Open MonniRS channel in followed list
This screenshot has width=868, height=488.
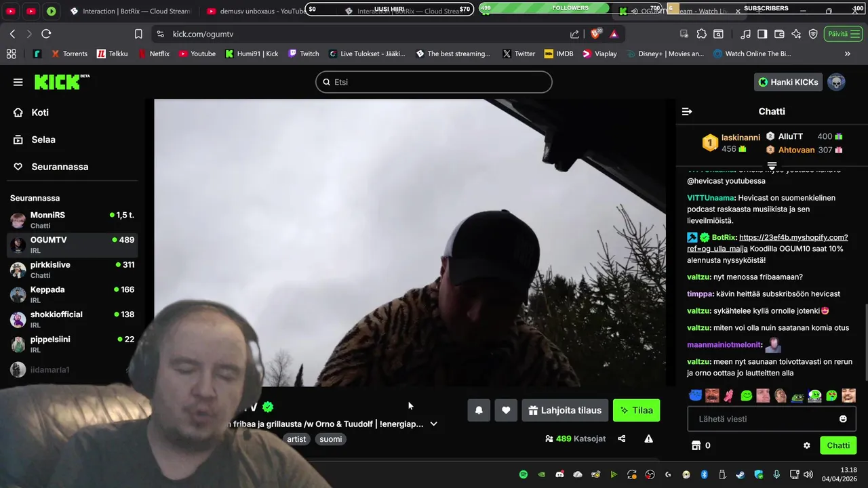point(73,220)
